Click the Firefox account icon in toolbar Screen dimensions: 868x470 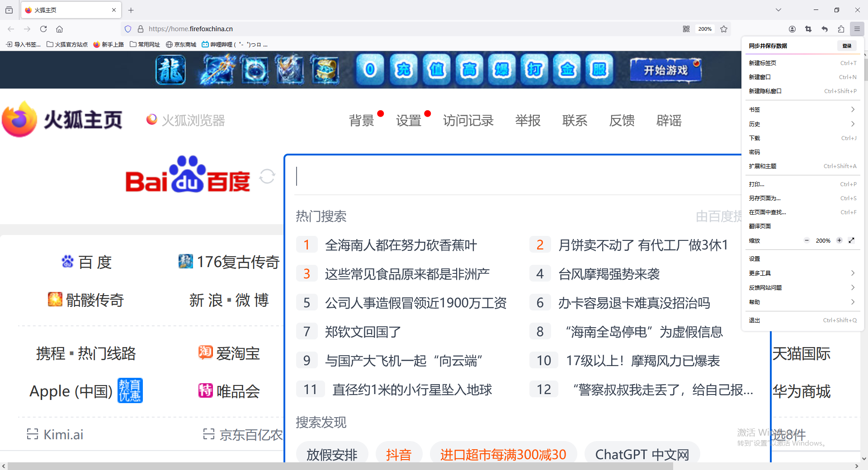792,29
